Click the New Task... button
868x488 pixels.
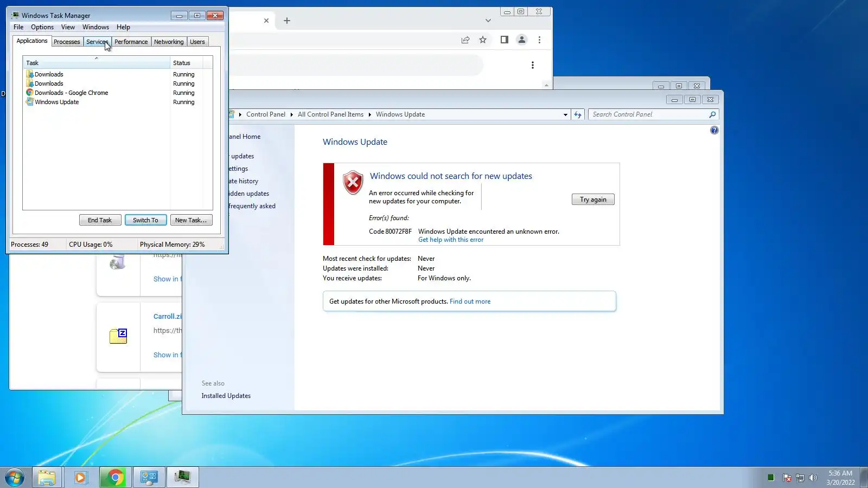tap(191, 220)
